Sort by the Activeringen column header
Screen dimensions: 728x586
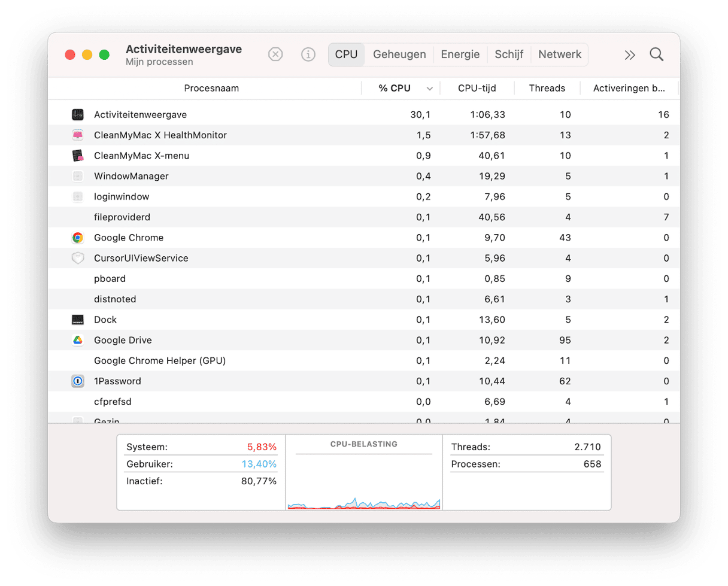click(x=629, y=88)
